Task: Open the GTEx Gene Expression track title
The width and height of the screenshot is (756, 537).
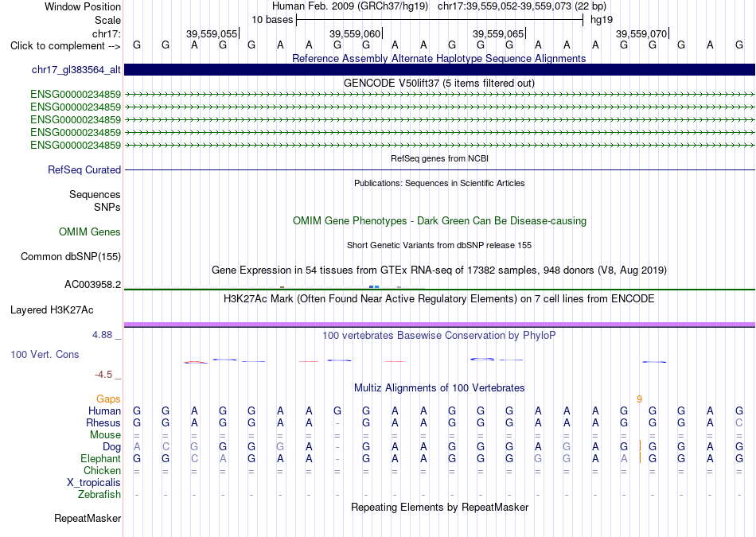Action: pyautogui.click(x=439, y=270)
